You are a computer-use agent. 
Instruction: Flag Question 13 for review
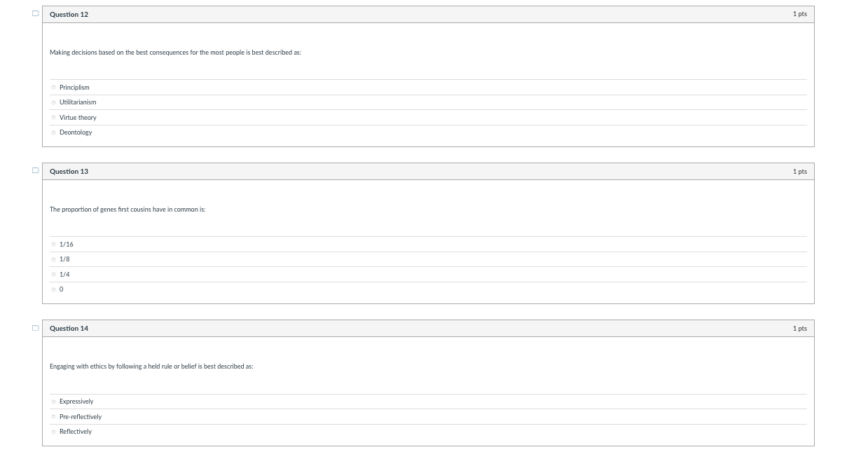(x=35, y=170)
